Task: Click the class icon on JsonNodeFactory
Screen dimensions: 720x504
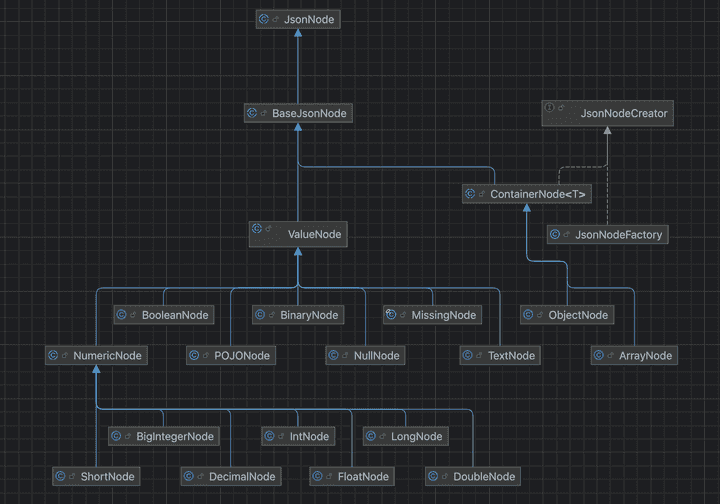Action: [555, 235]
